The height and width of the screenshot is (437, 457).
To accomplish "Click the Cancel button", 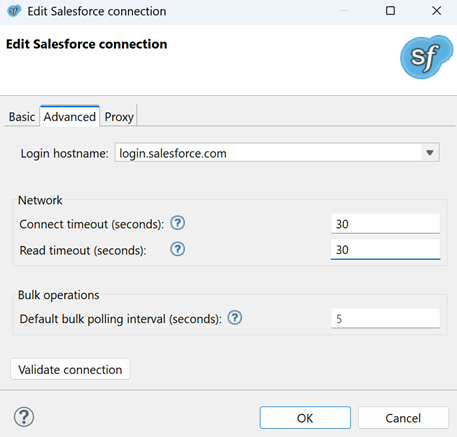I will point(403,418).
